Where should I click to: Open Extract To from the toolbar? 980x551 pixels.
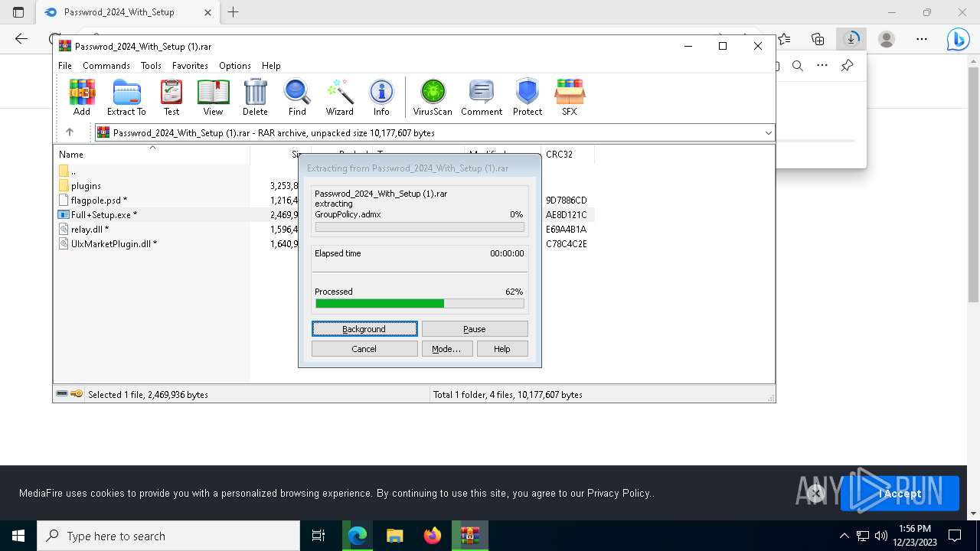(x=126, y=97)
